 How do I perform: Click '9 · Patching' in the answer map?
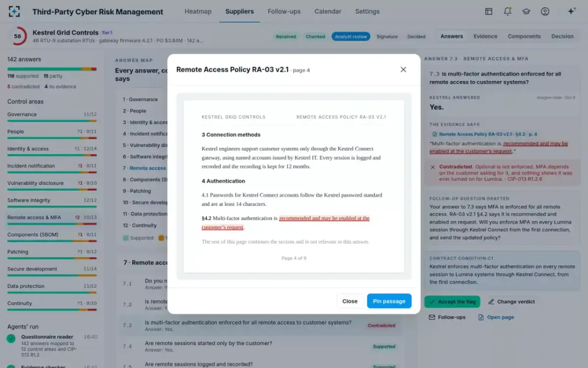[x=137, y=191]
